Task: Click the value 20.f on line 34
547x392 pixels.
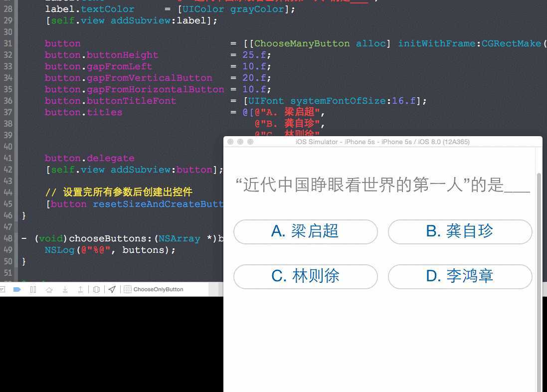Action: coord(254,78)
